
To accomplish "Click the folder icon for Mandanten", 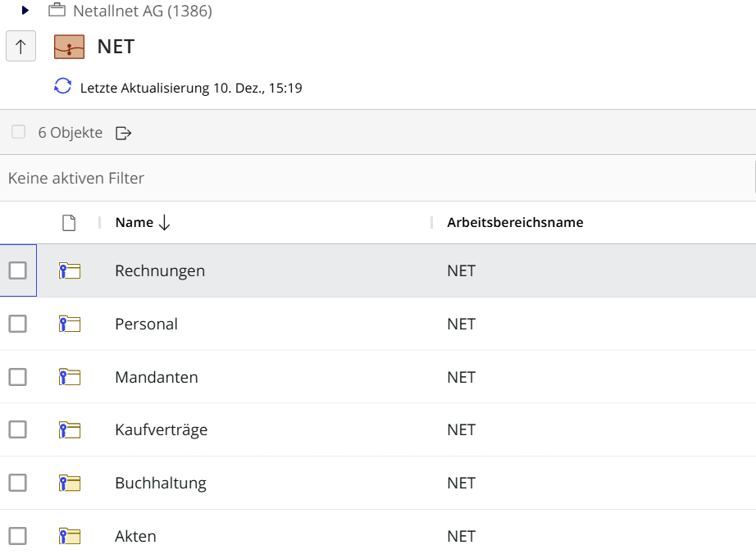I will pyautogui.click(x=70, y=378).
